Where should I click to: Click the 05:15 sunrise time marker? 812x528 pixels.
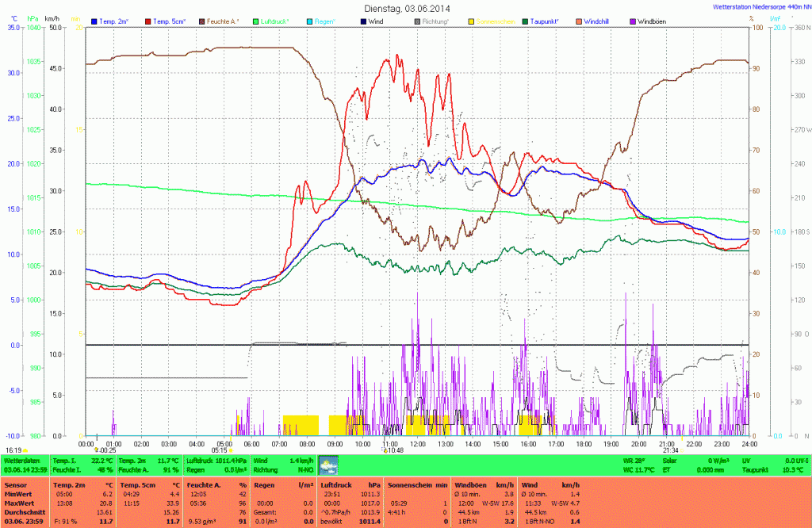[220, 450]
